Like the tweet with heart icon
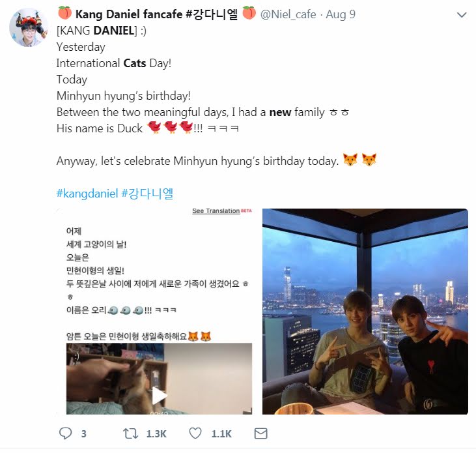This screenshot has width=476, height=453. tap(195, 433)
